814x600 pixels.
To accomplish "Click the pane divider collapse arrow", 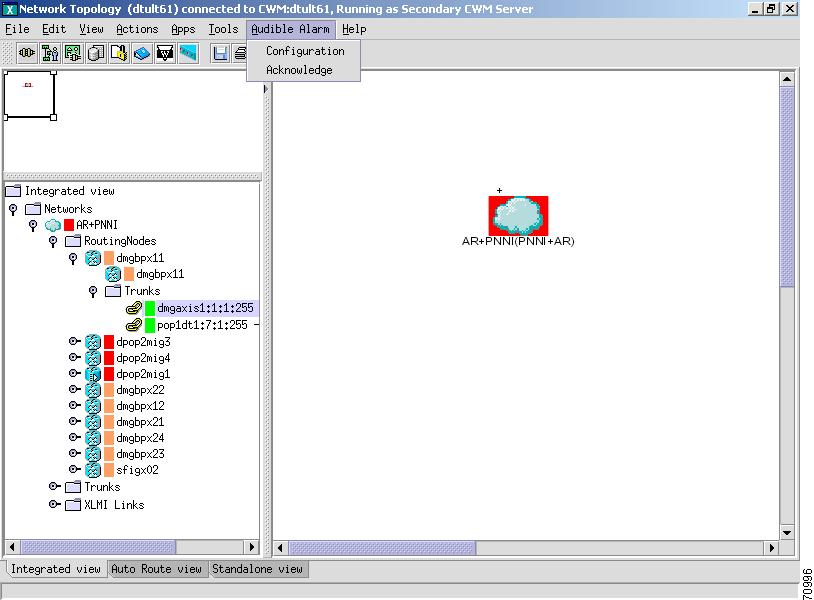I will click(266, 89).
